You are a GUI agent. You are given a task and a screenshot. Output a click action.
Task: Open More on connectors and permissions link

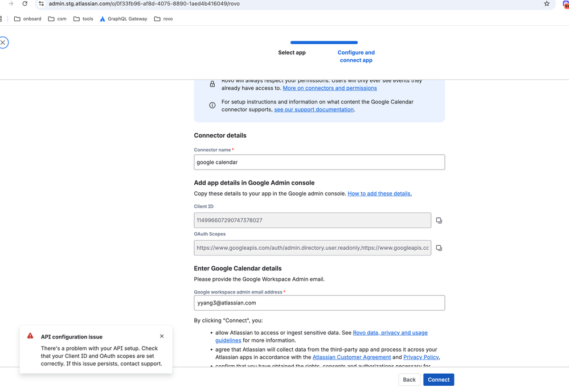(329, 88)
